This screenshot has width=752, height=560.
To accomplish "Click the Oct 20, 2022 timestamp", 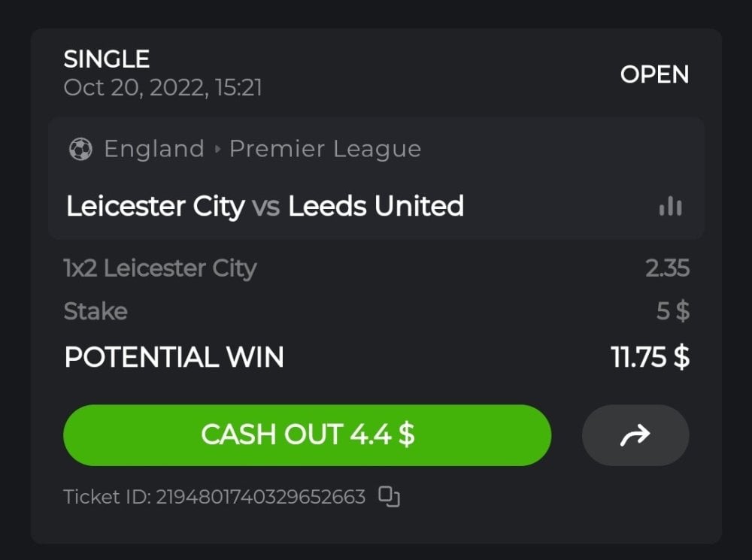I will [x=163, y=88].
